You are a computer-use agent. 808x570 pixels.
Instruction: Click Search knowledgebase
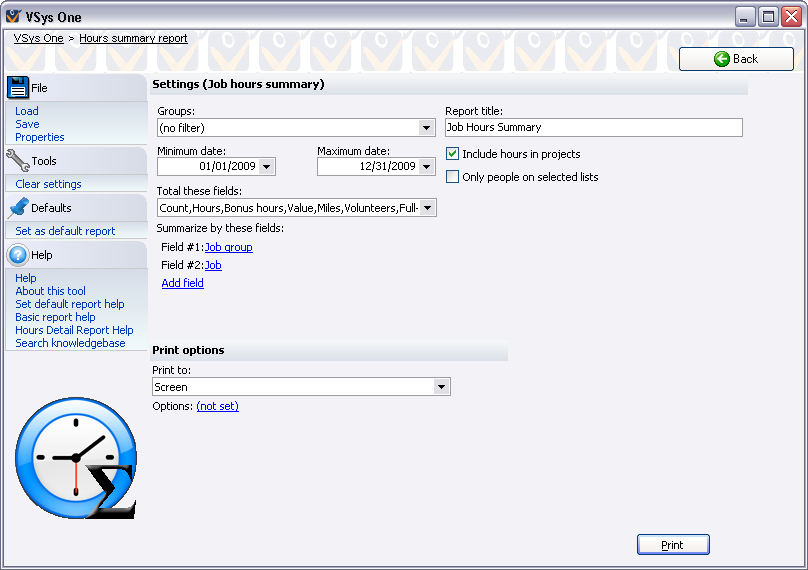[x=70, y=343]
